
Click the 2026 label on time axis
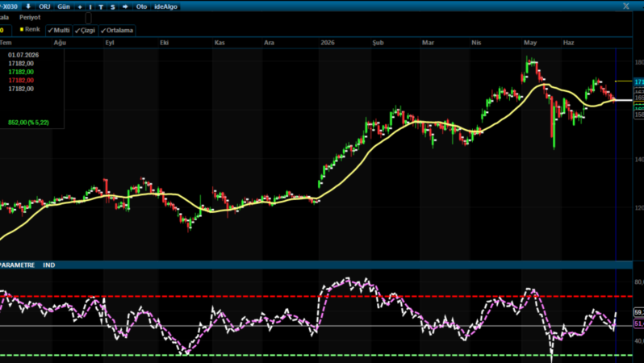328,43
